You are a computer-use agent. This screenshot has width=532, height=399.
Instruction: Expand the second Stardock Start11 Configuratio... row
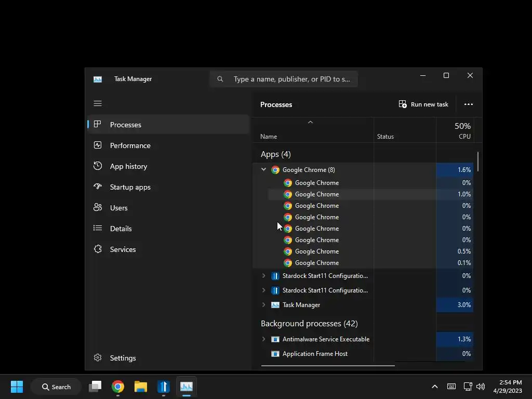263,290
